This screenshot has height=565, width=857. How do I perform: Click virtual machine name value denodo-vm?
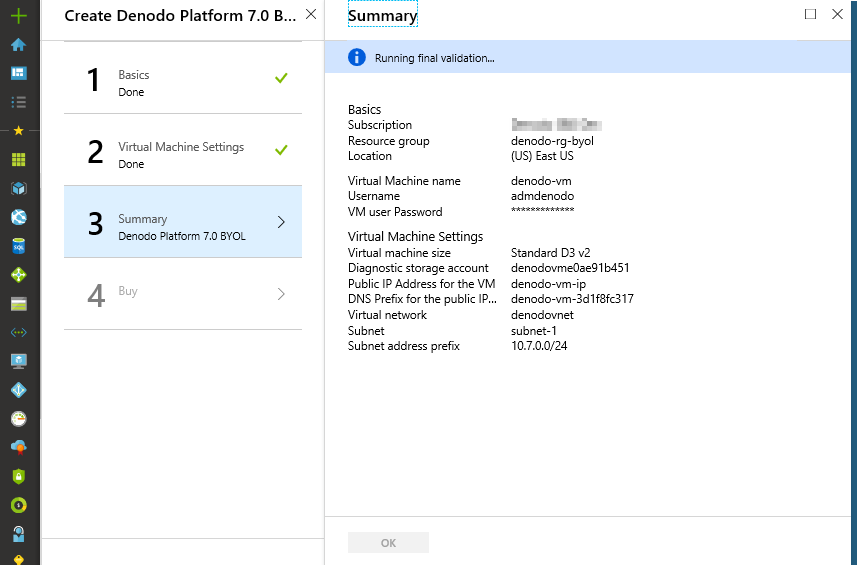(541, 181)
